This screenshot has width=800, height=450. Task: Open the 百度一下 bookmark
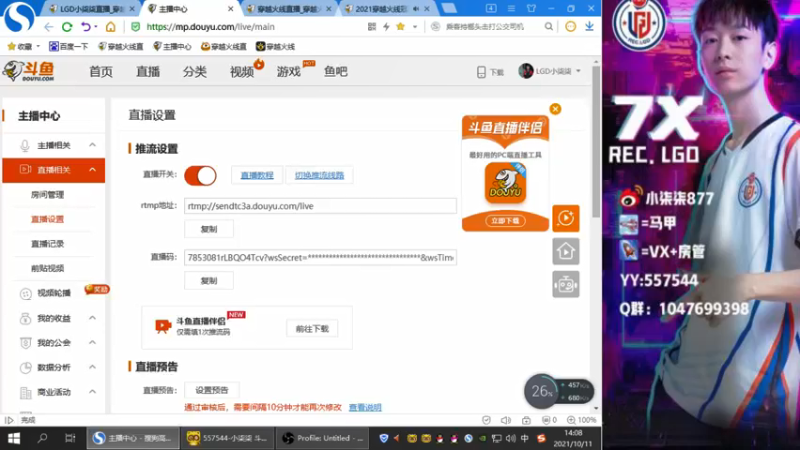68,46
